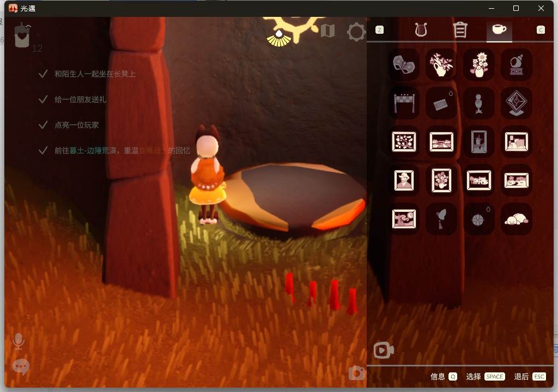Click the 信息 Q info button
The image size is (558, 392).
tap(444, 377)
